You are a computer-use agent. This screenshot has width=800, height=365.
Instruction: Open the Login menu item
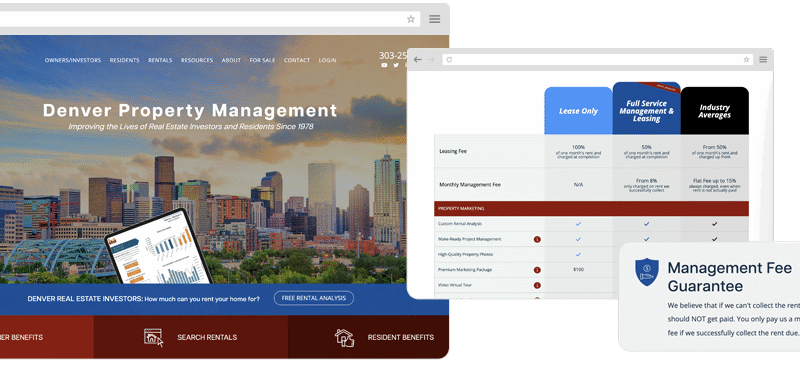tap(328, 60)
